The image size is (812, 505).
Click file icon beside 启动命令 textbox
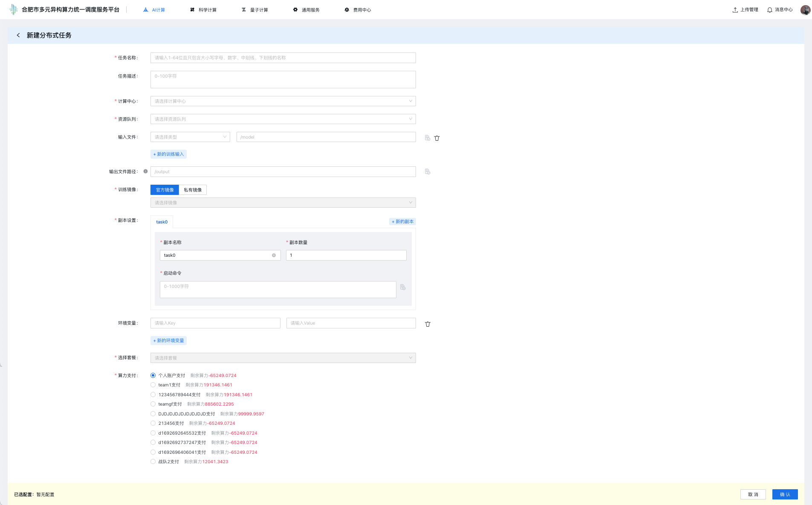[x=403, y=287]
